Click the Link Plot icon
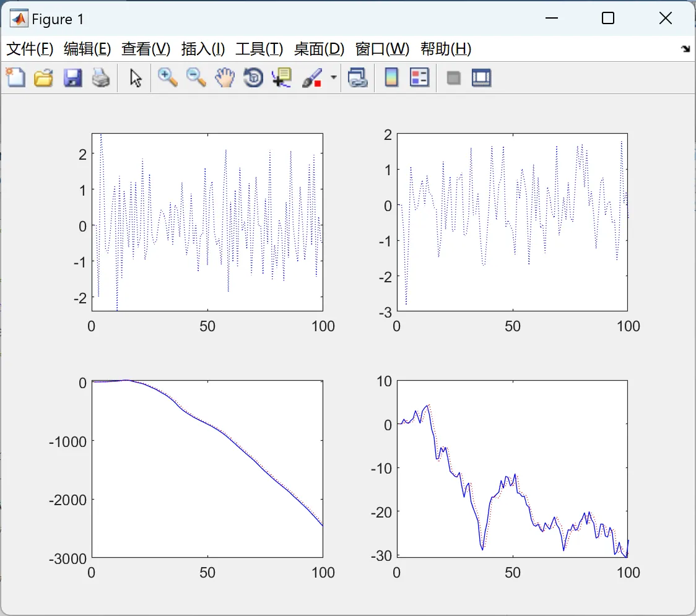Image resolution: width=696 pixels, height=616 pixels. 358,77
